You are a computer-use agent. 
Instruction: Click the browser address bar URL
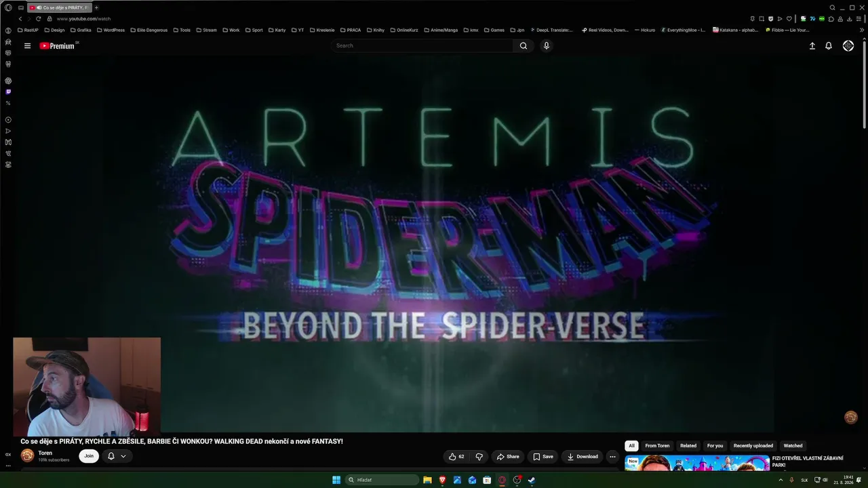pyautogui.click(x=83, y=19)
